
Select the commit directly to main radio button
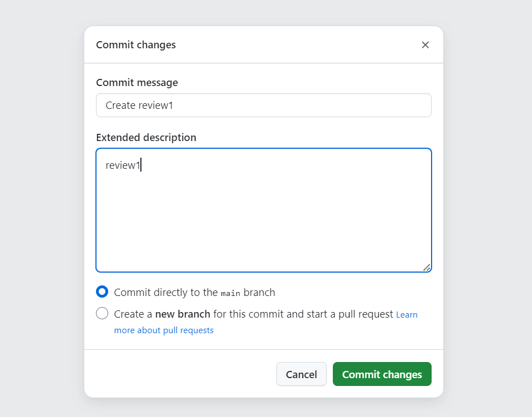102,292
